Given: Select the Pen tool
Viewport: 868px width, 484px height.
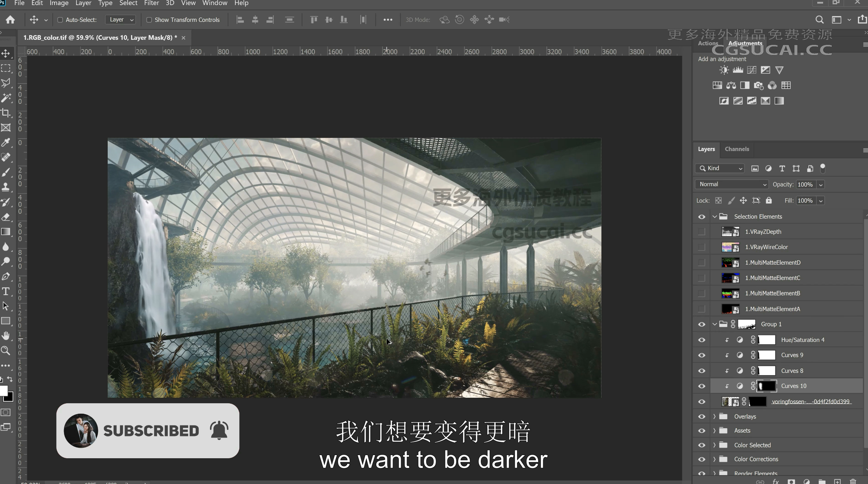Looking at the screenshot, I should pyautogui.click(x=6, y=276).
